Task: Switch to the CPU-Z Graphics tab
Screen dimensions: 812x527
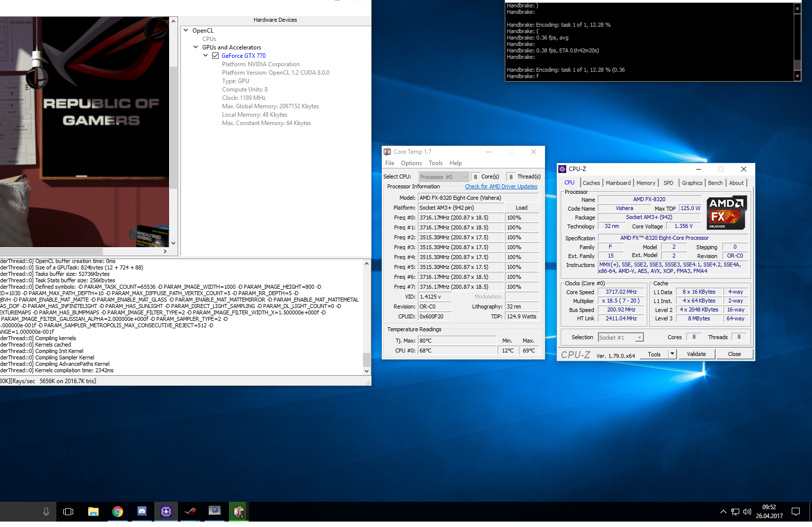Action: click(692, 183)
